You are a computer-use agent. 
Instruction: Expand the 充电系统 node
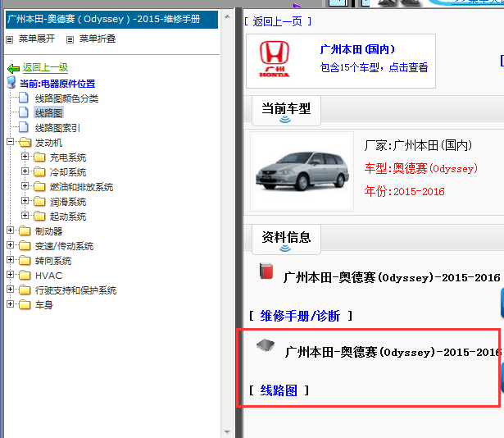25,156
